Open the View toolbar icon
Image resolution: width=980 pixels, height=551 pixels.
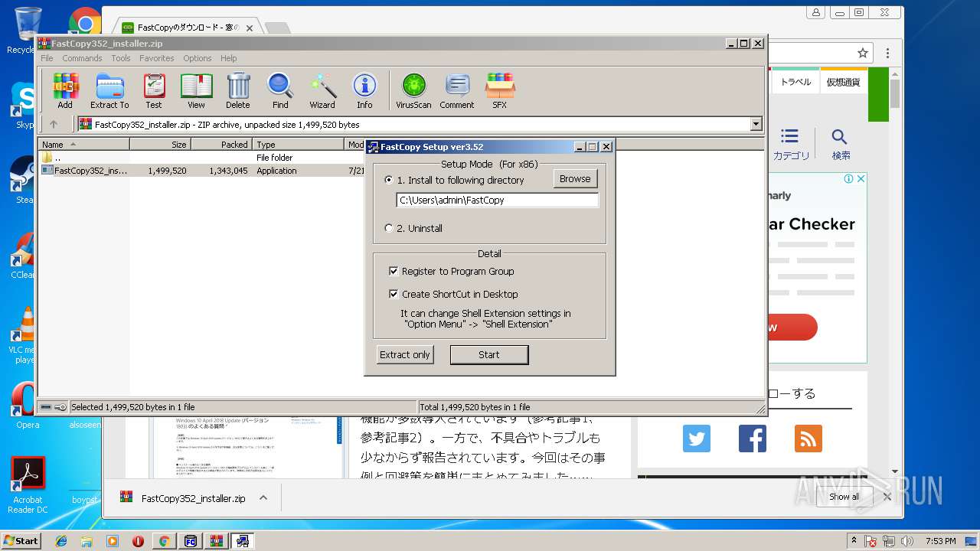(196, 91)
